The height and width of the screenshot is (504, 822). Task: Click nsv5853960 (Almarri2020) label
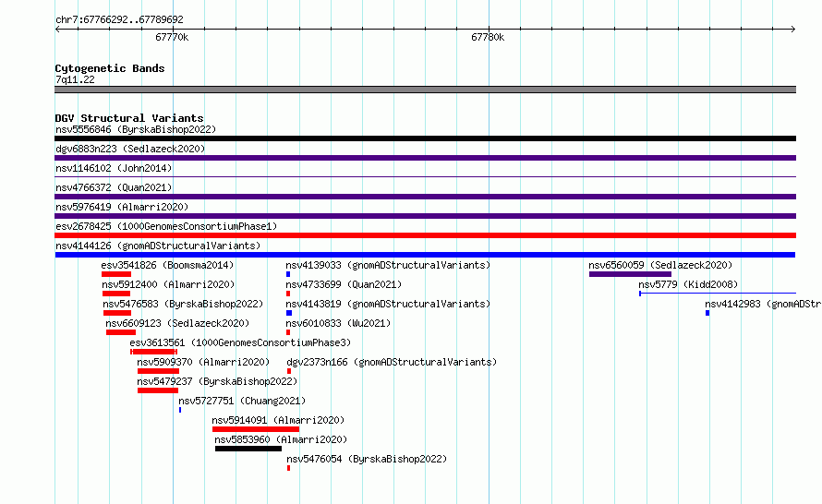pyautogui.click(x=281, y=439)
